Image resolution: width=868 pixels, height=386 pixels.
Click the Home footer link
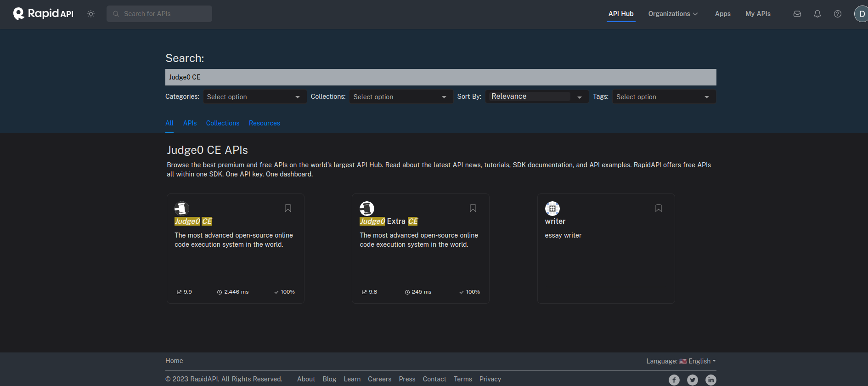point(174,361)
